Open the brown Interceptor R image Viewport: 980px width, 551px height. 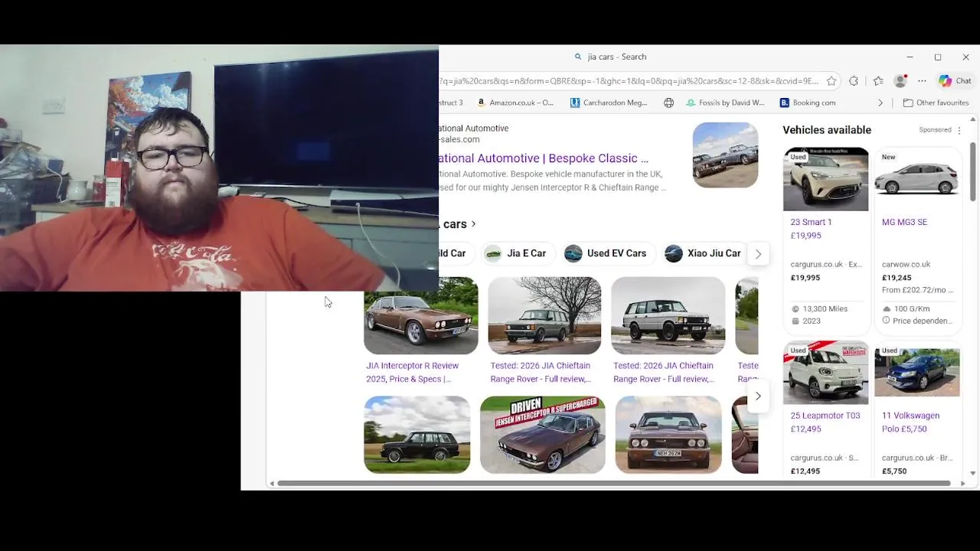coord(421,315)
